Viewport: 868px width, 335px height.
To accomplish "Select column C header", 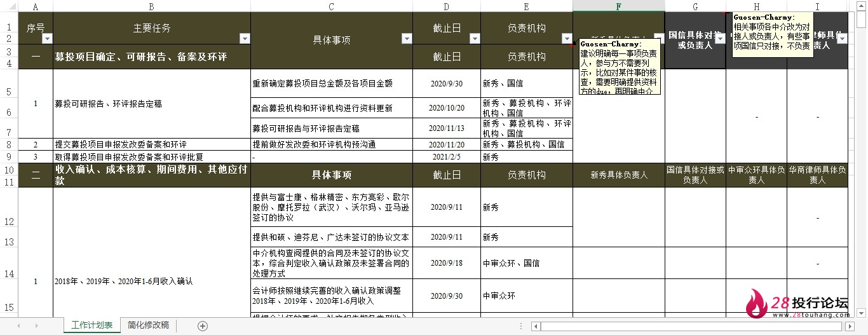I will point(332,6).
